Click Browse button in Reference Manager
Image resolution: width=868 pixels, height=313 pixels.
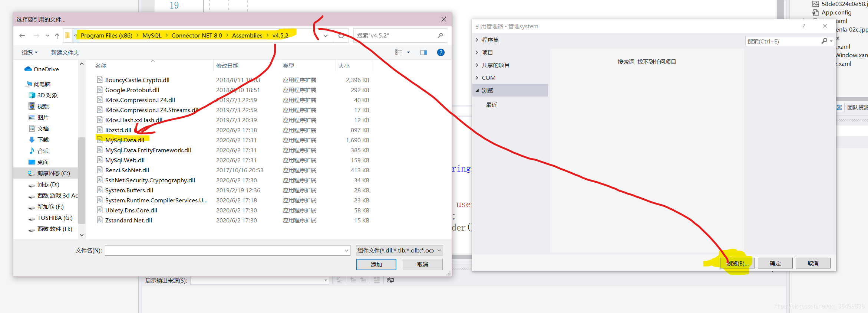click(x=737, y=263)
